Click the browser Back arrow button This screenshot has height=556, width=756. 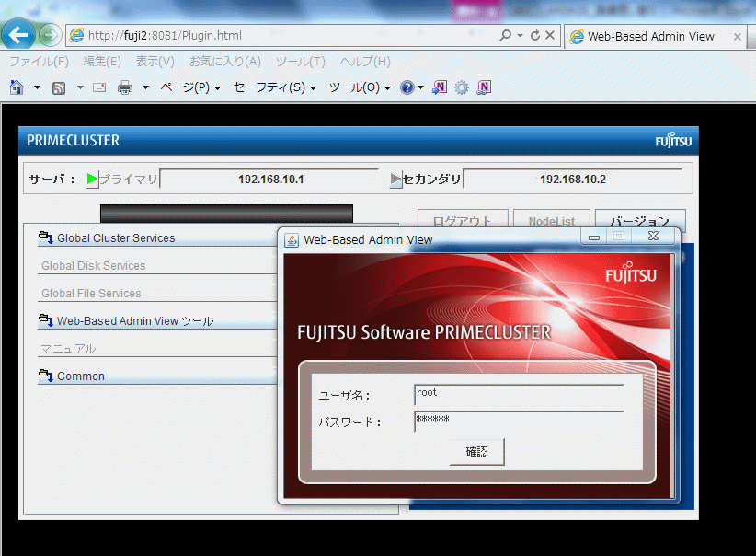point(18,35)
